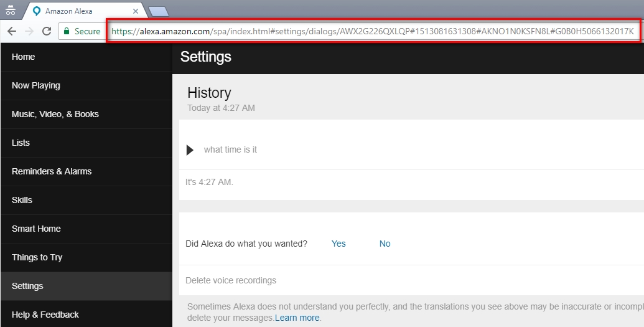Click the Alexa favicon on the tab
This screenshot has height=327, width=644.
[37, 11]
